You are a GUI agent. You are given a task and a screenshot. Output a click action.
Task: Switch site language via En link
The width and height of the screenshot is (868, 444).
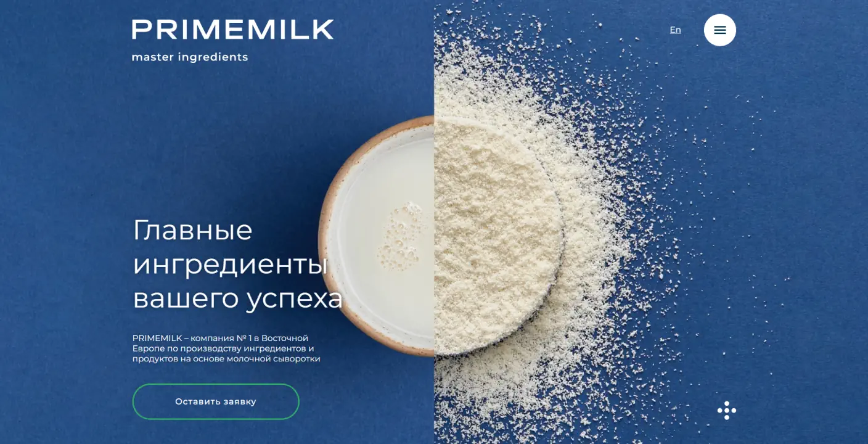tap(676, 30)
